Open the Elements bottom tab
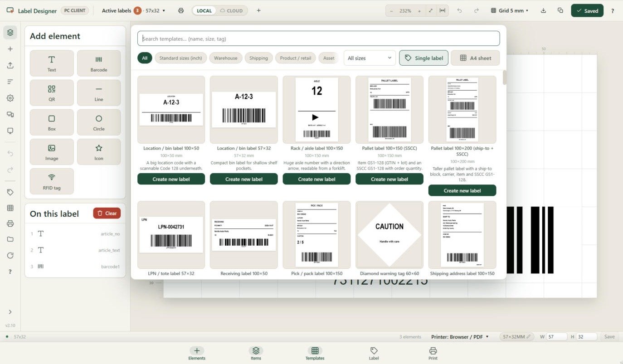623x364 pixels. tap(197, 354)
